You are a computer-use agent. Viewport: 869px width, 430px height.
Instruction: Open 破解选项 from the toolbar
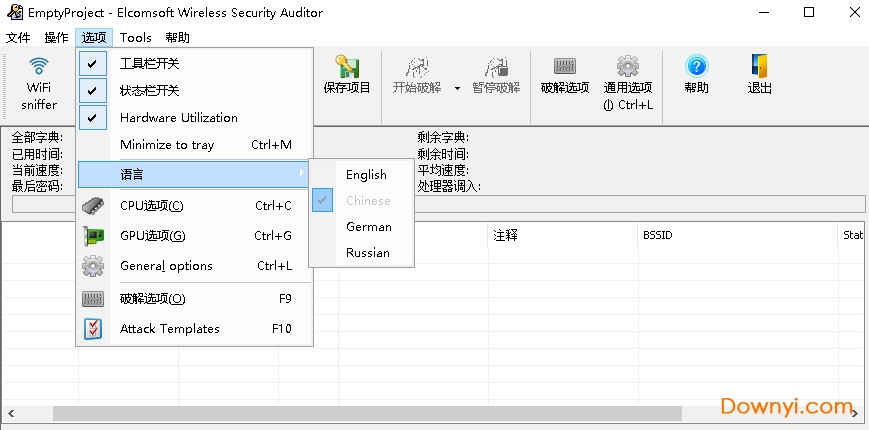click(565, 74)
